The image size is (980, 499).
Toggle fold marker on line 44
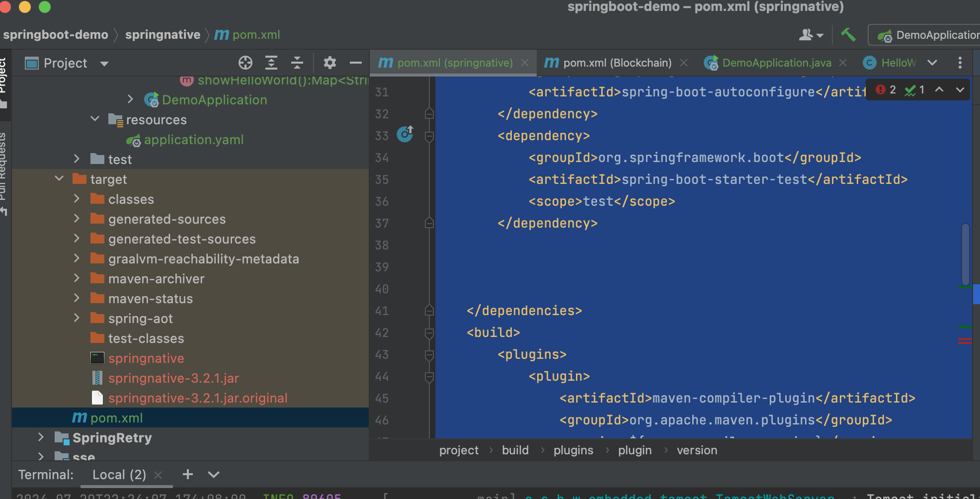click(429, 377)
